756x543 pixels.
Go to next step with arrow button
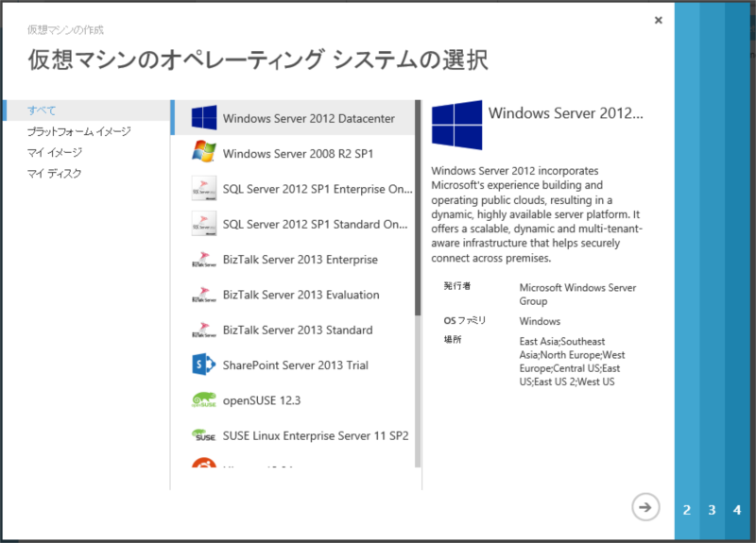click(x=645, y=507)
